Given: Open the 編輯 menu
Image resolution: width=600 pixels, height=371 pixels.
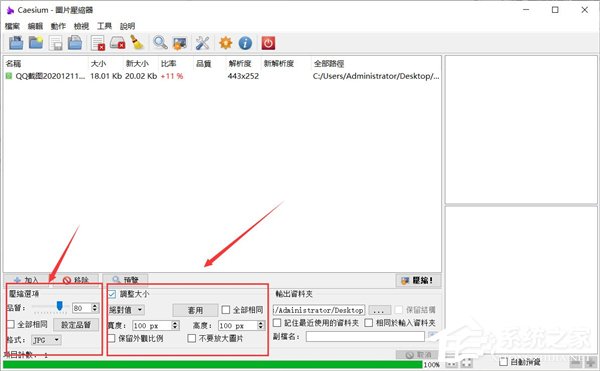Looking at the screenshot, I should coord(35,26).
